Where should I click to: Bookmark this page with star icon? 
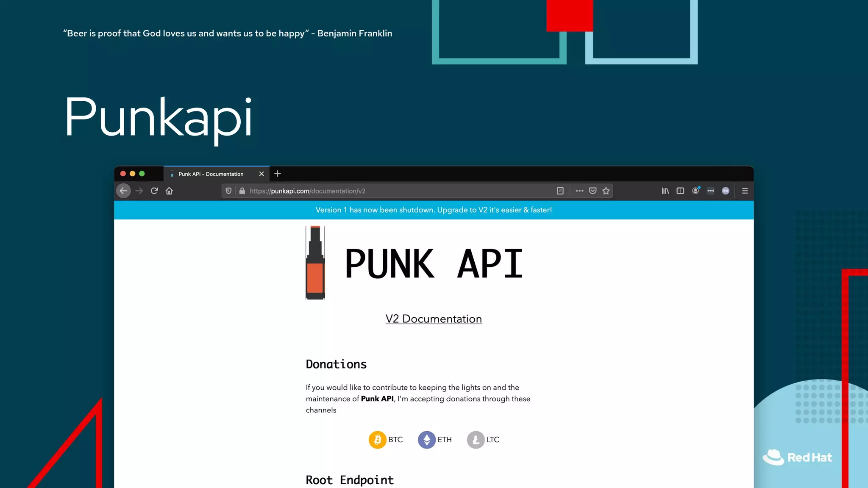click(606, 191)
